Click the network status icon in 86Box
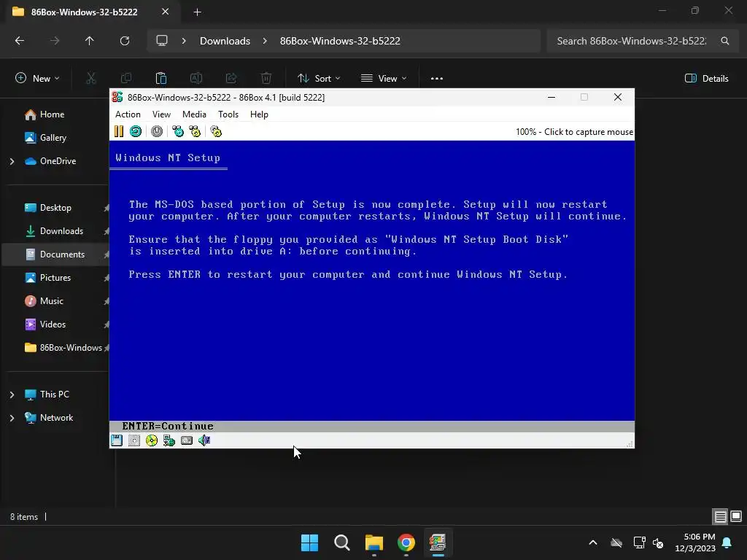747x560 pixels. (x=169, y=440)
